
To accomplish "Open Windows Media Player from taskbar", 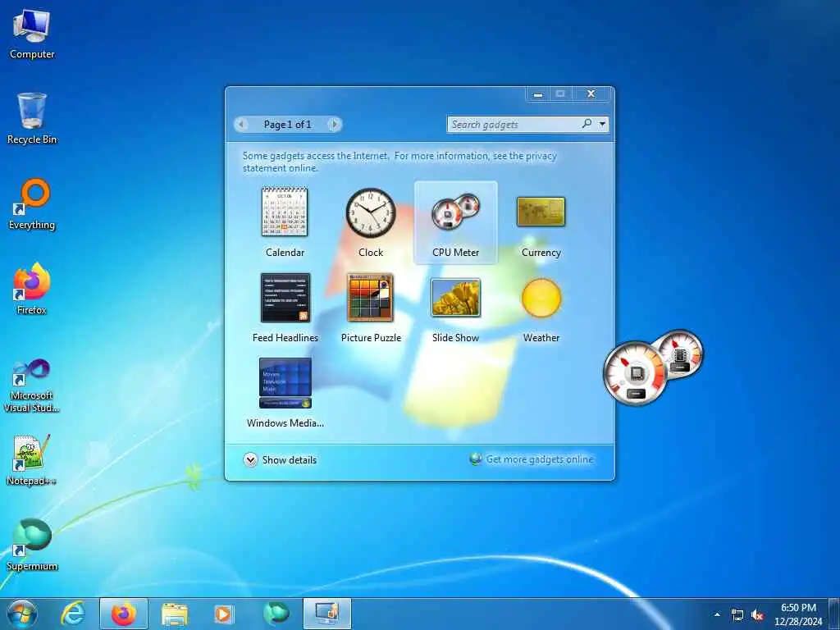I will click(224, 614).
